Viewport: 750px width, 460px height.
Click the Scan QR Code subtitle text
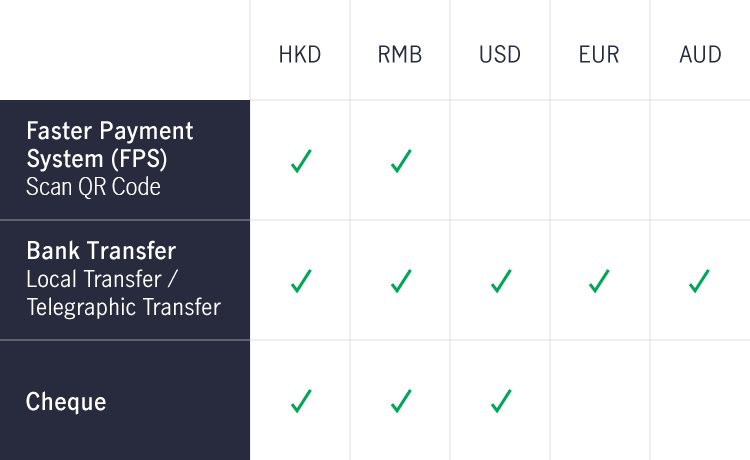(93, 186)
